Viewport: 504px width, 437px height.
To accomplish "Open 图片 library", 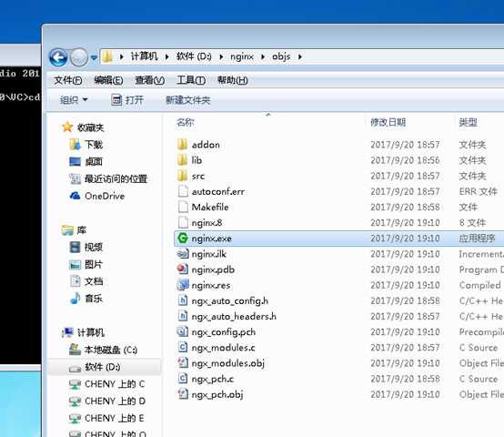I will point(86,264).
